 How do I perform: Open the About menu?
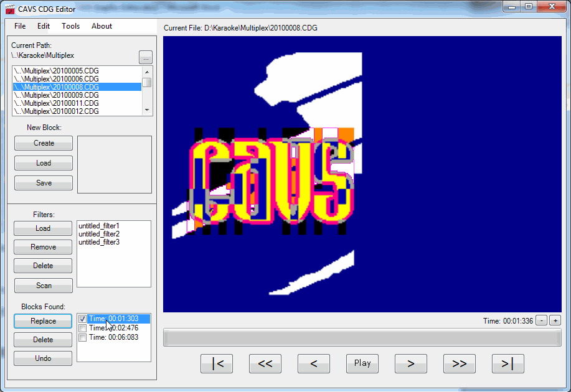[101, 26]
